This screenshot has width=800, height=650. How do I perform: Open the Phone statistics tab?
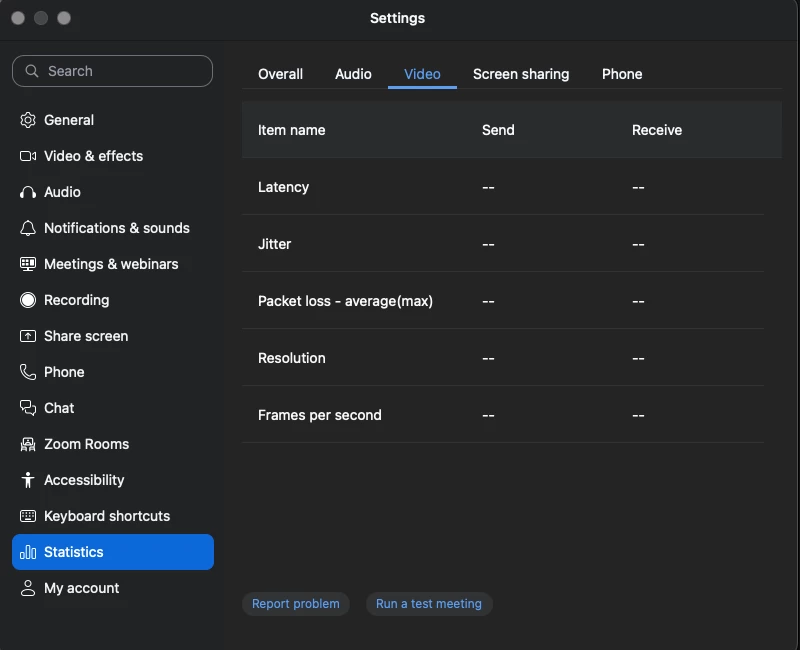click(x=622, y=74)
